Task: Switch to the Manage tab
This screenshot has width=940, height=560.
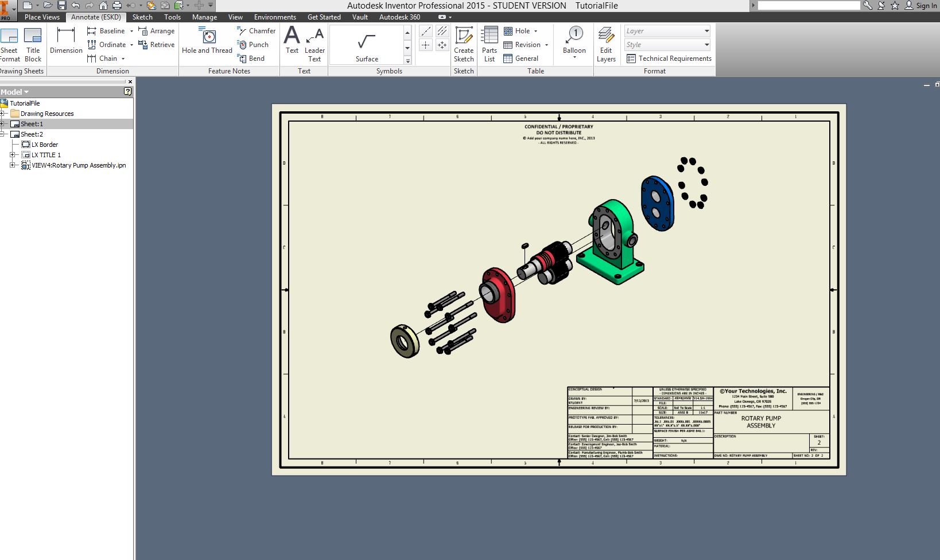Action: [x=204, y=17]
